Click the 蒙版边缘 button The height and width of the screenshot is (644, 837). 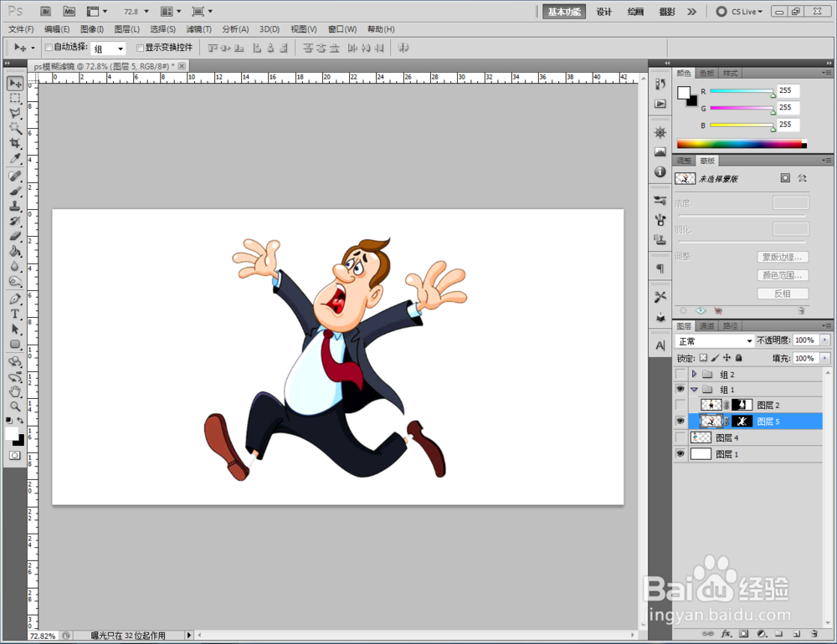(x=783, y=257)
